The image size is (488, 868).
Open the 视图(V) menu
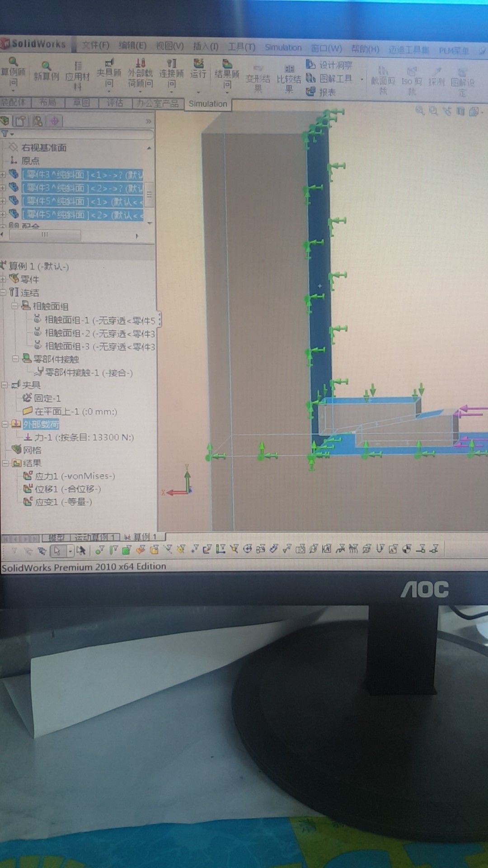pyautogui.click(x=170, y=46)
